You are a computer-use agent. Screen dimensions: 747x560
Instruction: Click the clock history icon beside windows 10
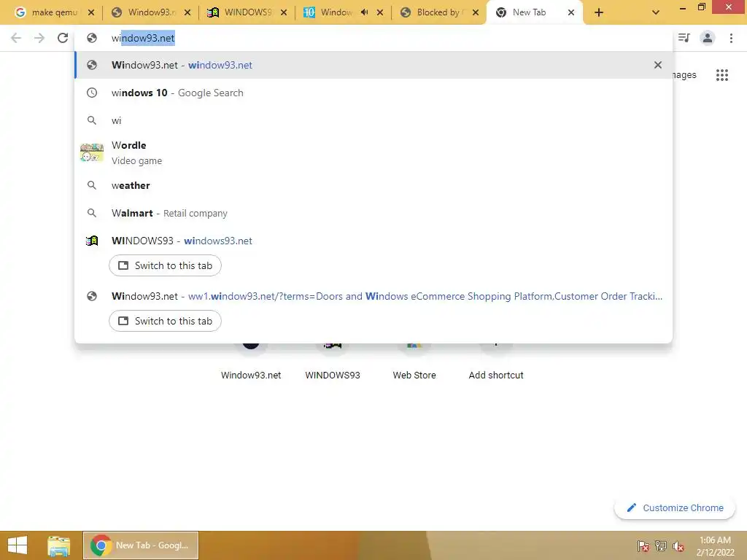pyautogui.click(x=91, y=93)
